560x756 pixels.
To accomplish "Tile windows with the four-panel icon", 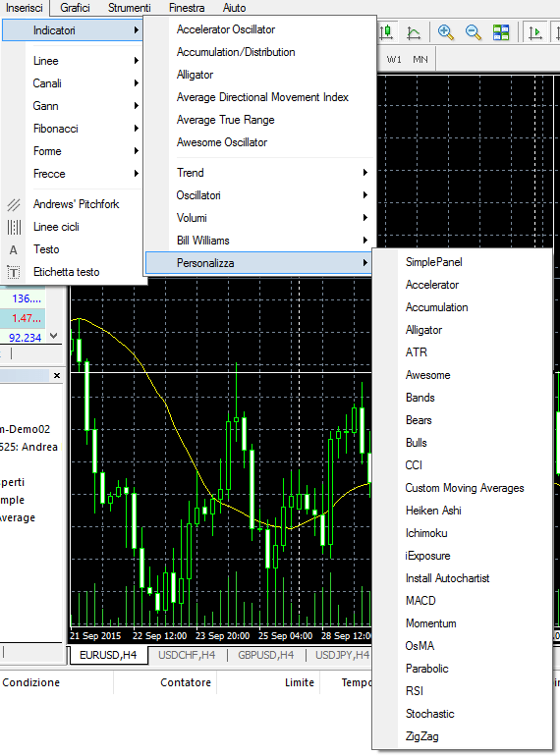I will point(501,32).
